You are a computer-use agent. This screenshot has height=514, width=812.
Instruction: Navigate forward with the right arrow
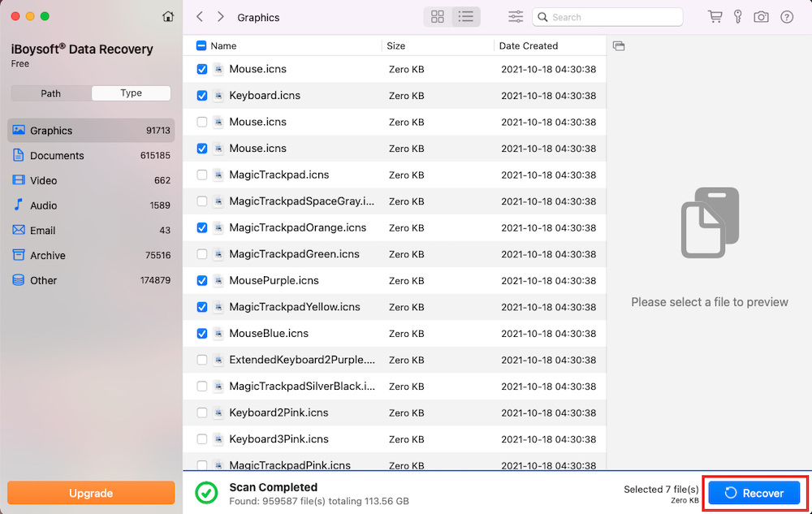pos(221,16)
